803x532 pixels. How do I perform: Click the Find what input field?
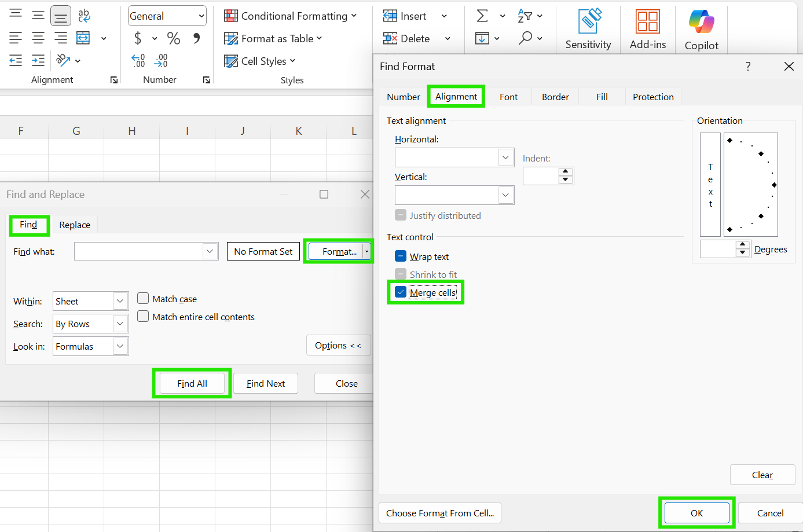coord(139,251)
